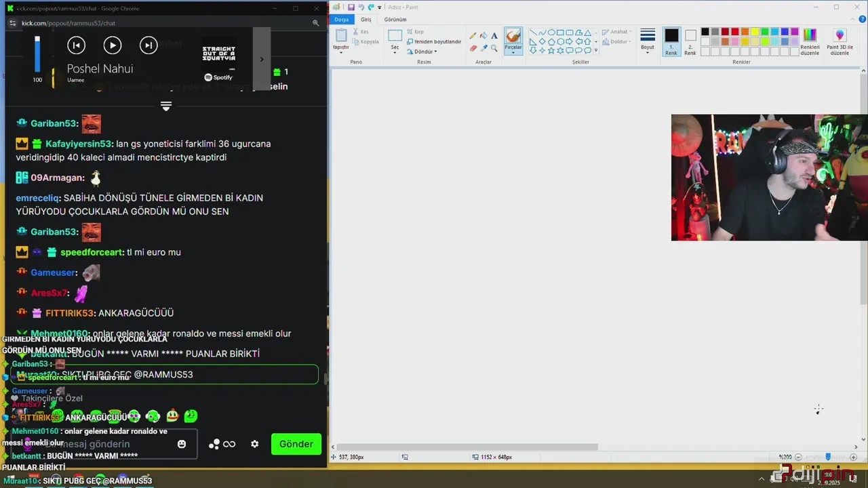868x488 pixels.
Task: Pick the straight line shape
Action: click(x=533, y=32)
